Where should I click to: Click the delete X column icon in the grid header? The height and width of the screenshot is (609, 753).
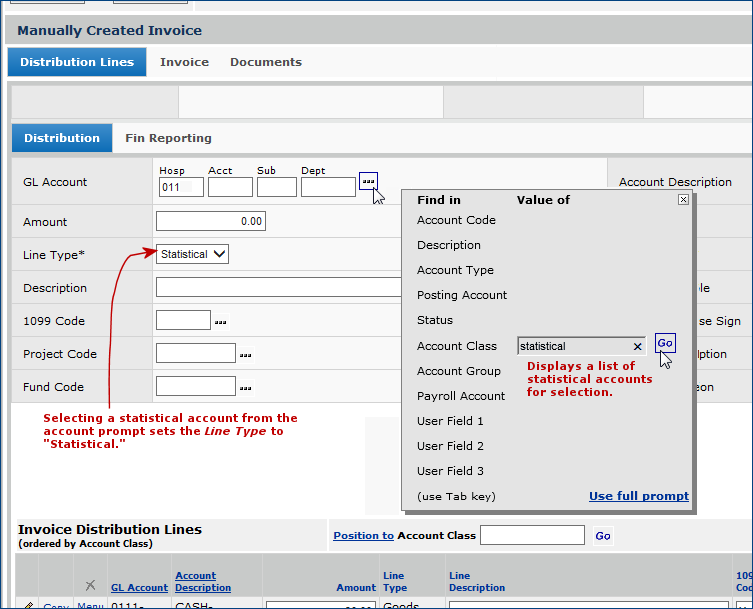90,585
